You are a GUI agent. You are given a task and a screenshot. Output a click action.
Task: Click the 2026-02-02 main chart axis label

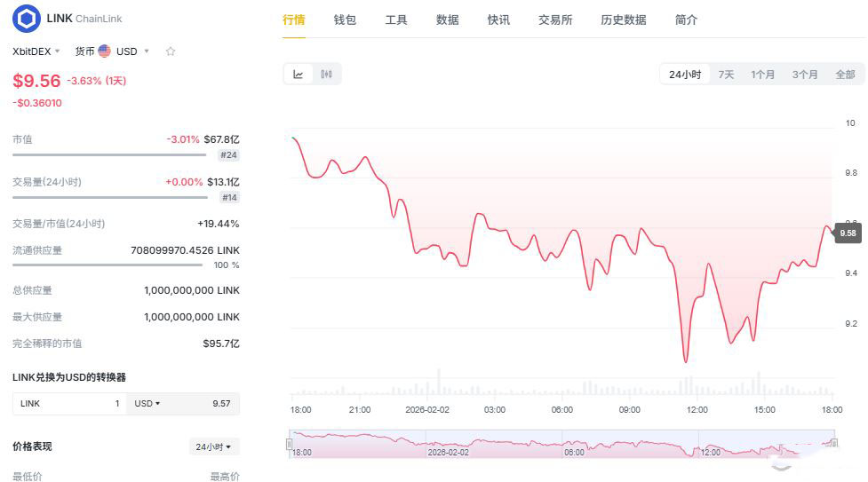[x=426, y=410]
